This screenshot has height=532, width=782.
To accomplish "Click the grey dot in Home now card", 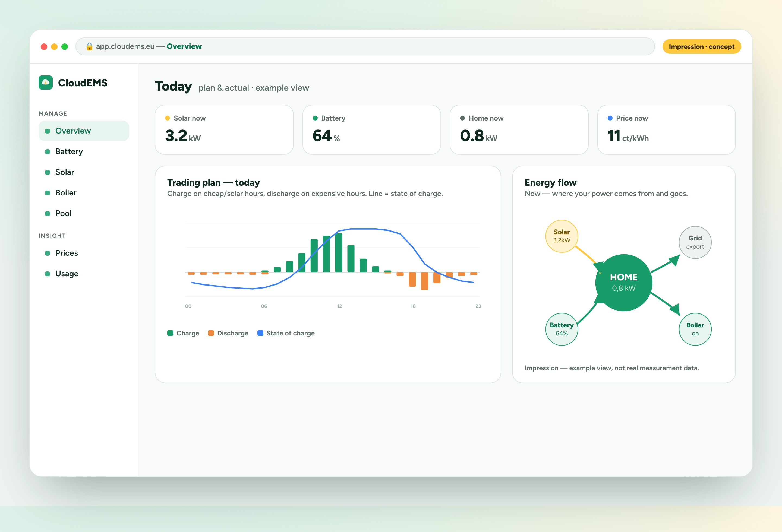I will tap(462, 118).
